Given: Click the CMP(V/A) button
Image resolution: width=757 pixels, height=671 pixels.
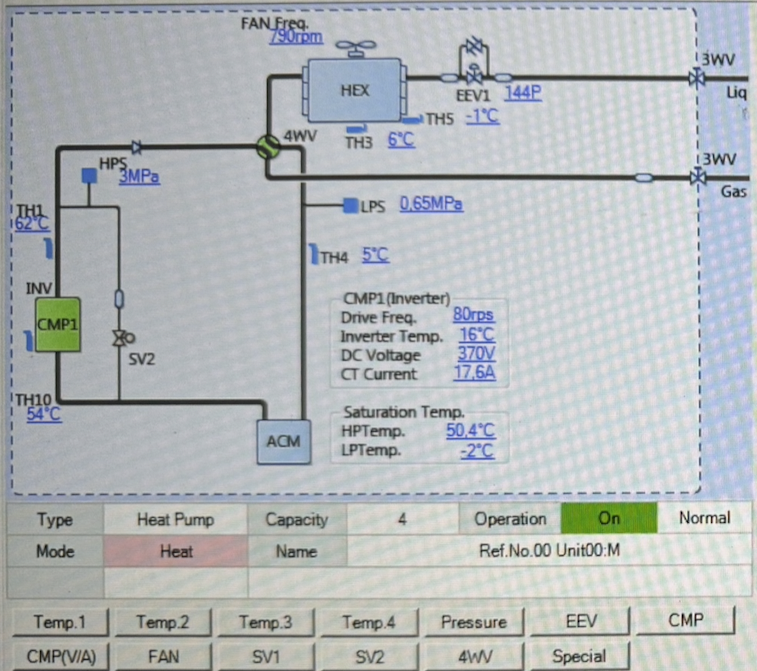Looking at the screenshot, I should coord(61,657).
